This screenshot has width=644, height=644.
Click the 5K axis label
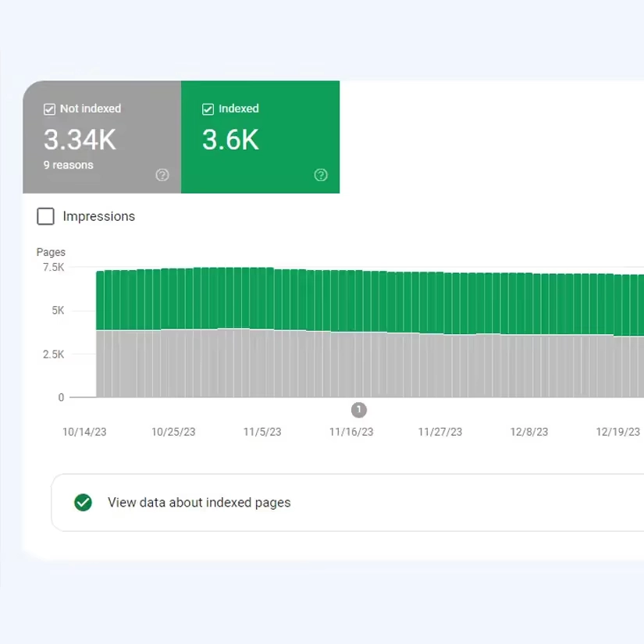59,311
